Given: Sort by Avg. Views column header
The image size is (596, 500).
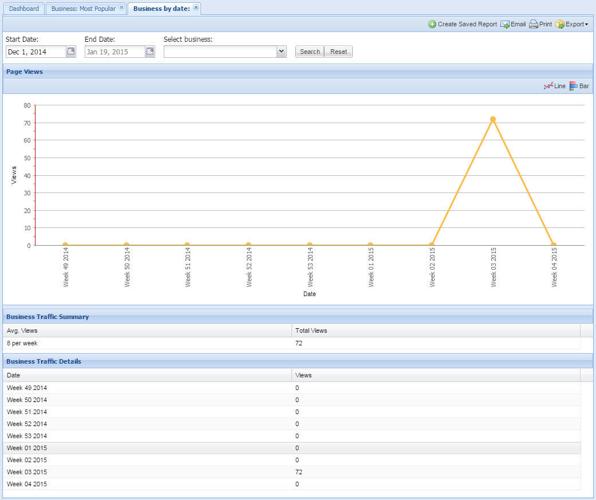Looking at the screenshot, I should pos(147,331).
